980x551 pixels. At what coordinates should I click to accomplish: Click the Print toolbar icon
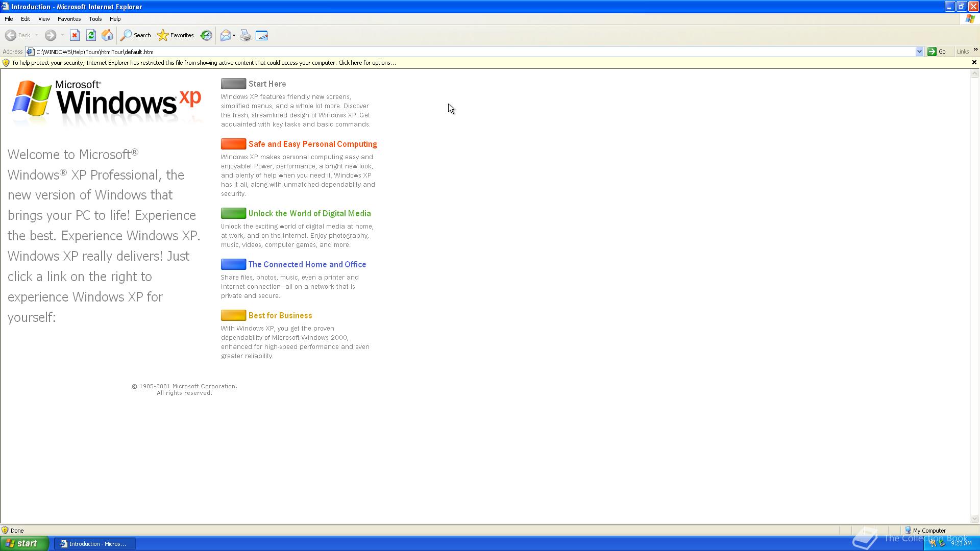coord(246,35)
